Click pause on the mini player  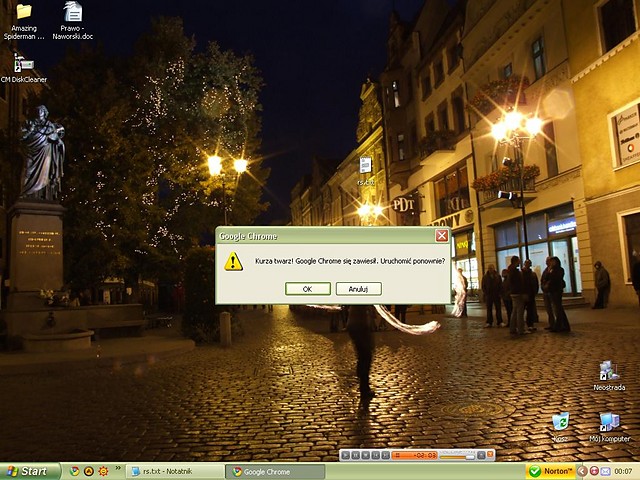(356, 455)
